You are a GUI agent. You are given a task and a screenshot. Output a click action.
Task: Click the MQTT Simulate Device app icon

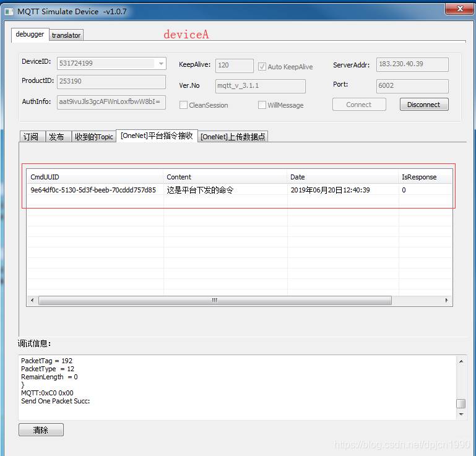pos(9,12)
